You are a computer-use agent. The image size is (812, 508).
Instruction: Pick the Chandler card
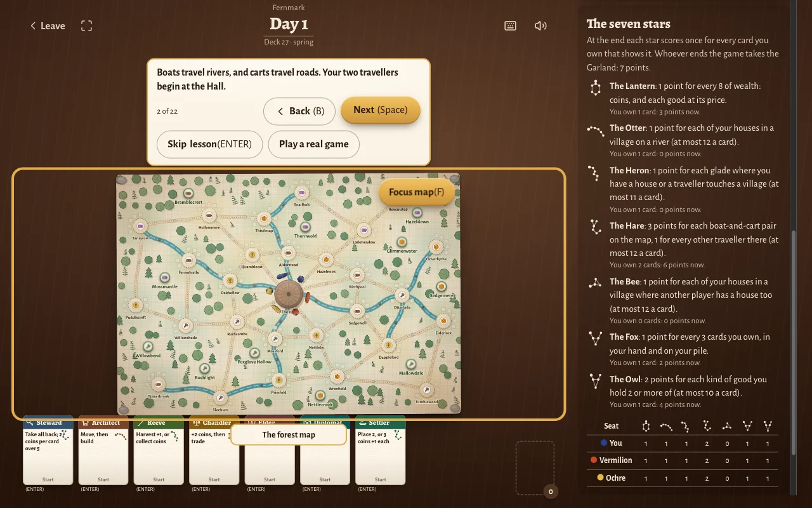[x=214, y=450]
